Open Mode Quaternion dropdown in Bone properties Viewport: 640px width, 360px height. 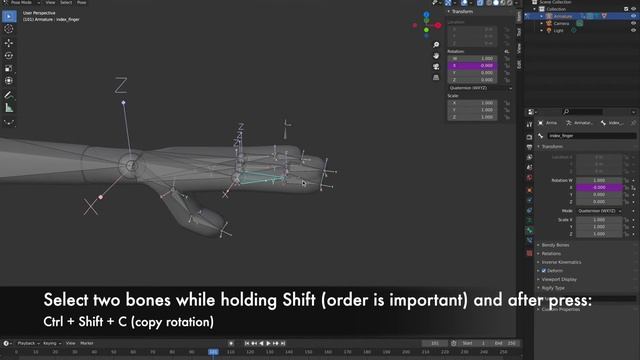point(599,211)
